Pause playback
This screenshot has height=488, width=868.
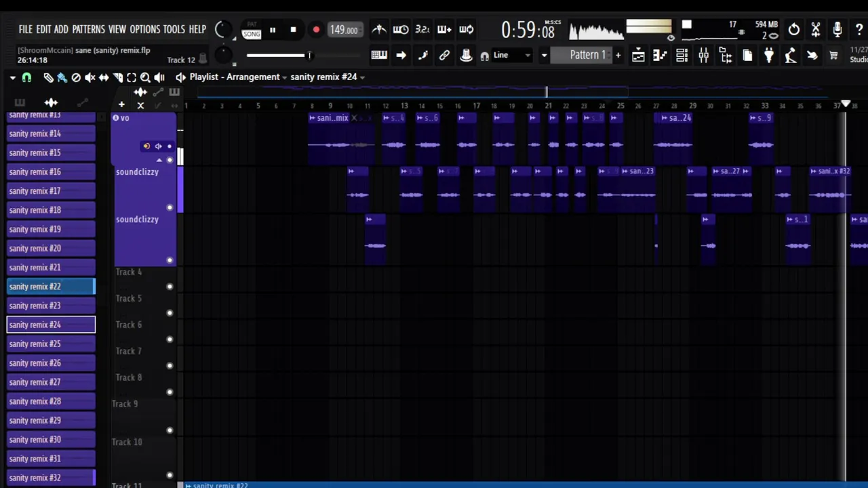[x=273, y=30]
